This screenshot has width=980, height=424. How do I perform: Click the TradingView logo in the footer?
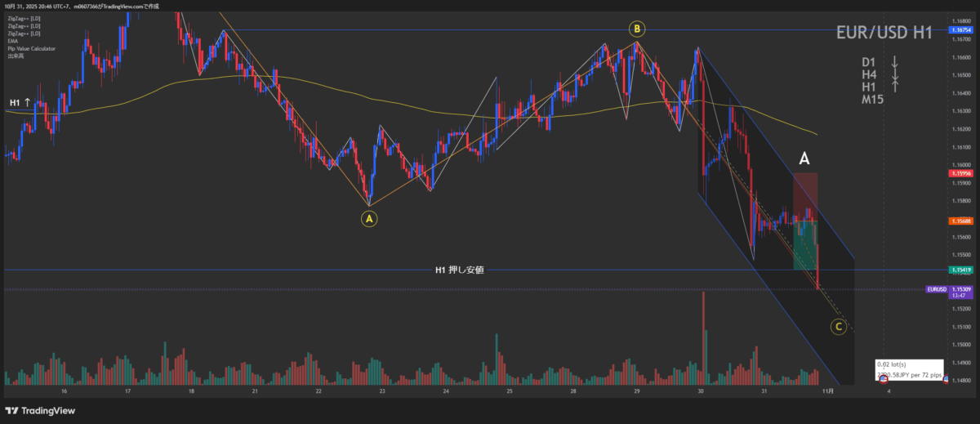[38, 410]
